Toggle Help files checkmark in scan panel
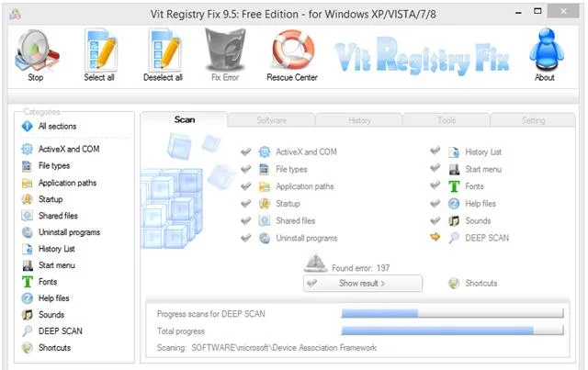The image size is (588, 370). [x=435, y=204]
